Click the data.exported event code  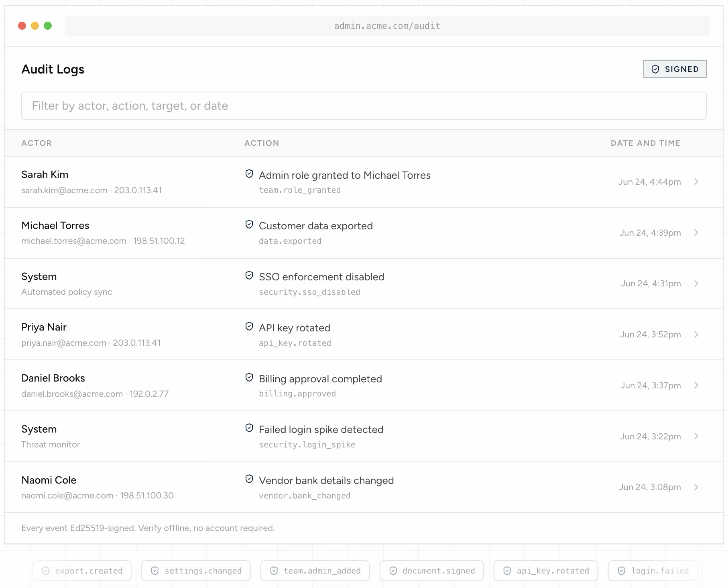pos(290,241)
